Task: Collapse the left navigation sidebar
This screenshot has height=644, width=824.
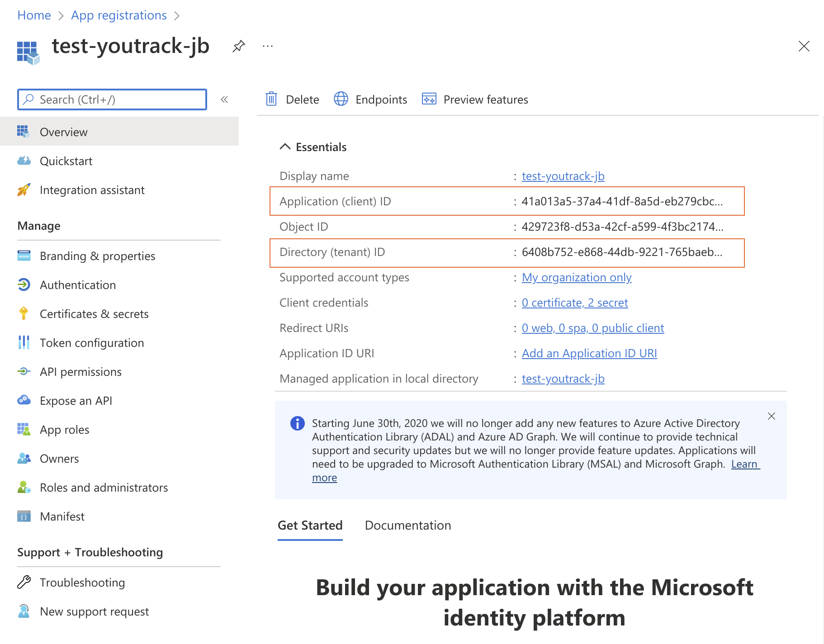Action: (x=225, y=99)
